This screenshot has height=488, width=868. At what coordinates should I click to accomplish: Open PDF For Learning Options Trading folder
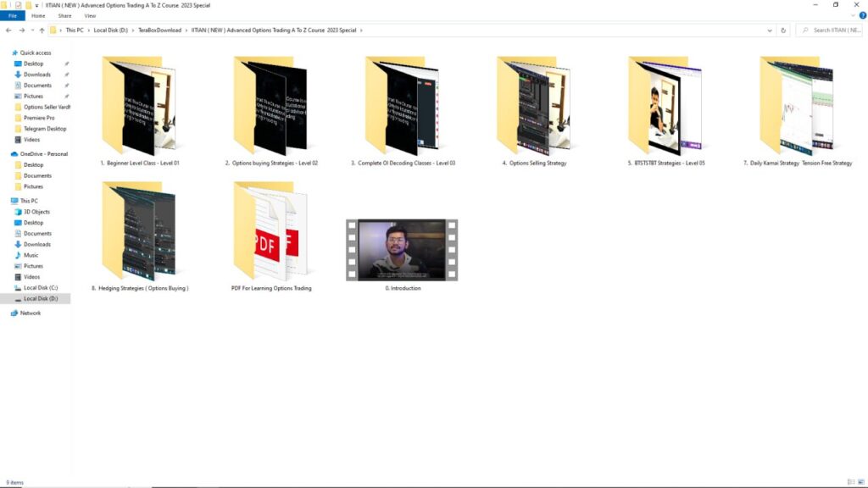pyautogui.click(x=271, y=236)
